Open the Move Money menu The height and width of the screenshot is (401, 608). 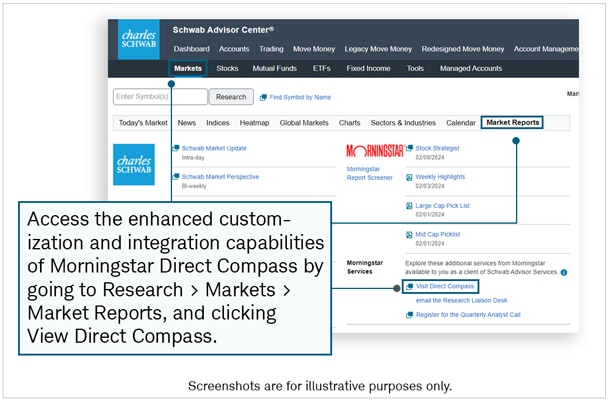pos(314,49)
